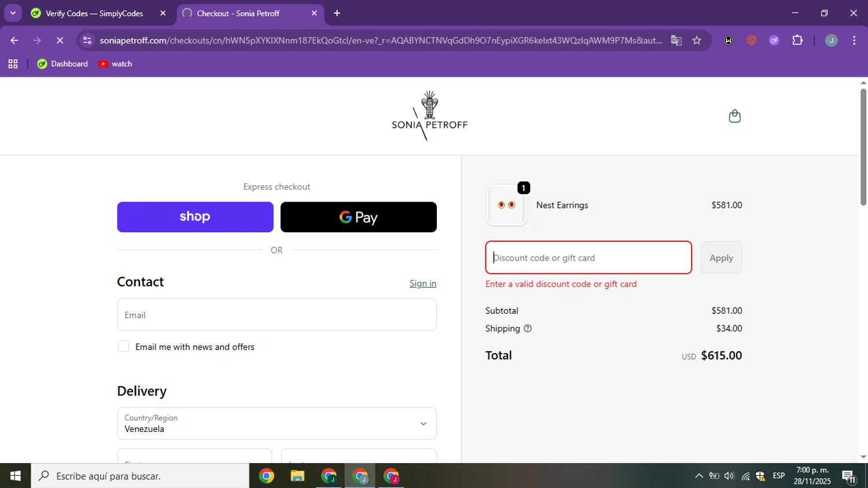Viewport: 868px width, 488px height.
Task: Click the purple round extension icon
Action: tap(774, 41)
